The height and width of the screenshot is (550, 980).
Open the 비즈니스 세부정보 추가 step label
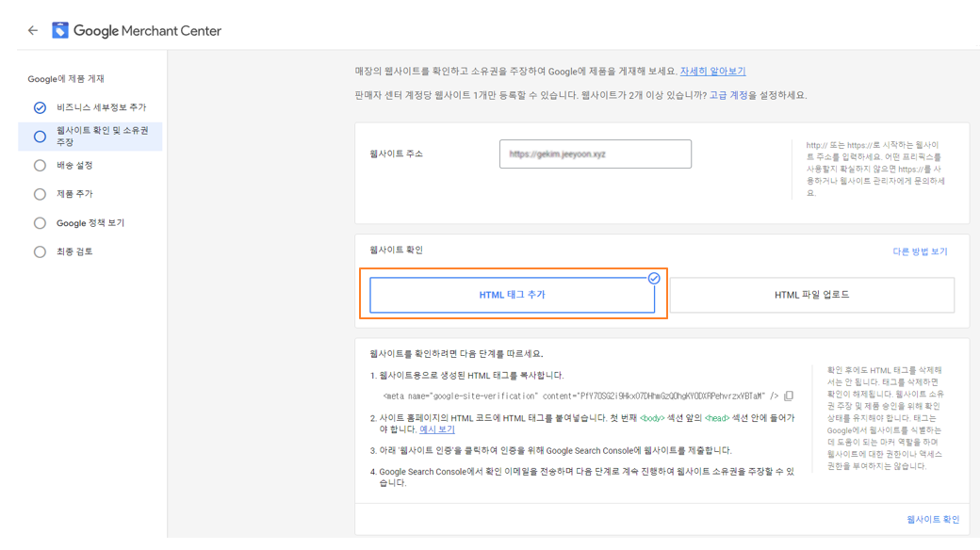point(101,108)
